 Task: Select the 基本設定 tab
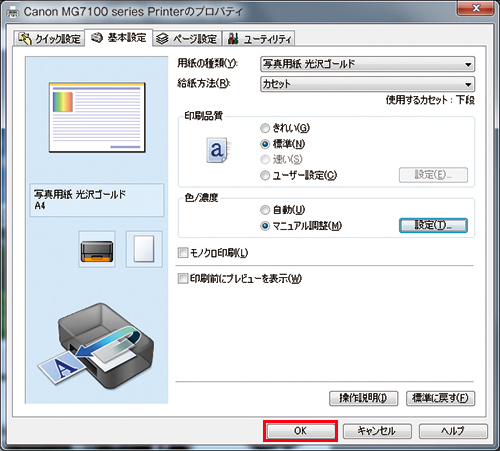point(119,38)
